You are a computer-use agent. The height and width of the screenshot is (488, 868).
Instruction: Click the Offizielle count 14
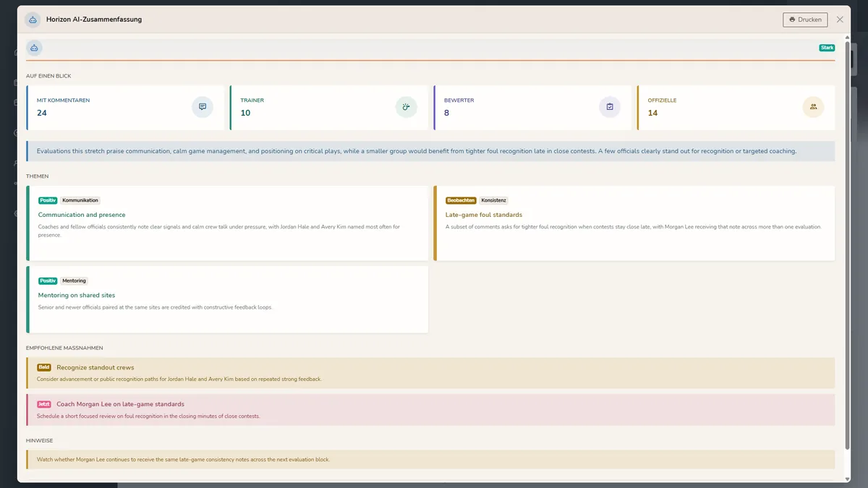652,113
